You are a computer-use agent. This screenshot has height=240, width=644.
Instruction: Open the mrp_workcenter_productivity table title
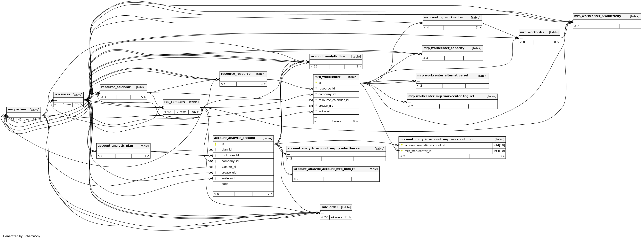click(x=597, y=16)
